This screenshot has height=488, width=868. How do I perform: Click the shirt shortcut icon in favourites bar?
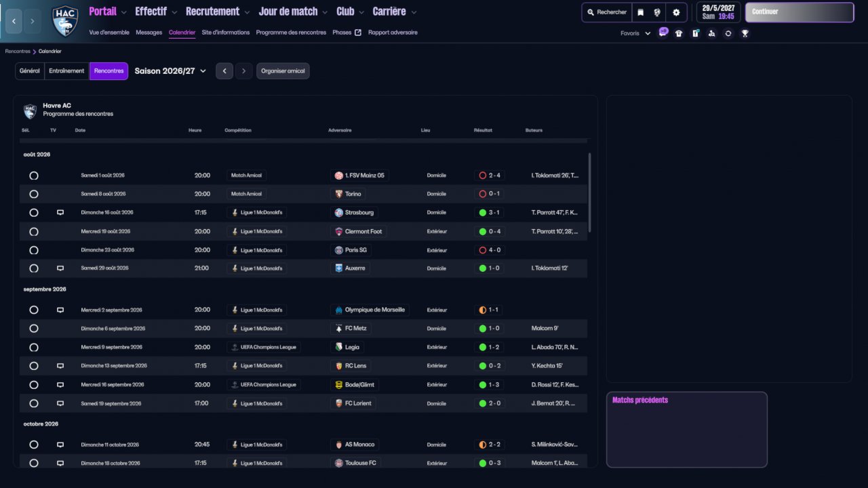point(679,33)
